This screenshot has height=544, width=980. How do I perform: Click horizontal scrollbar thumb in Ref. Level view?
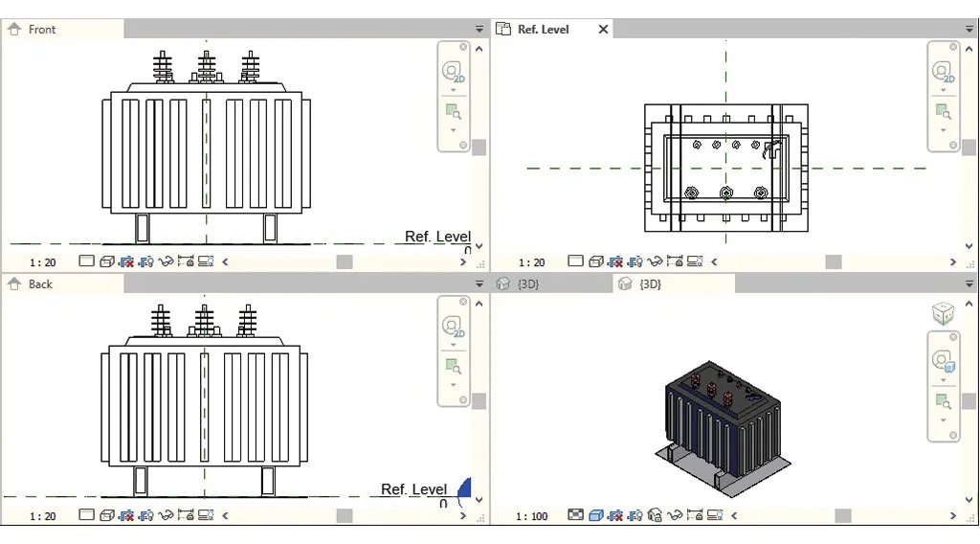[834, 261]
